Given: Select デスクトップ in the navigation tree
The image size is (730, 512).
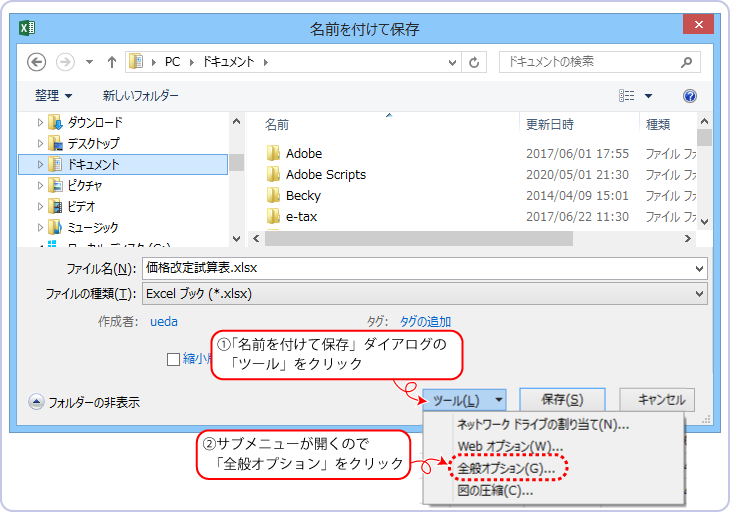Looking at the screenshot, I should (93, 143).
